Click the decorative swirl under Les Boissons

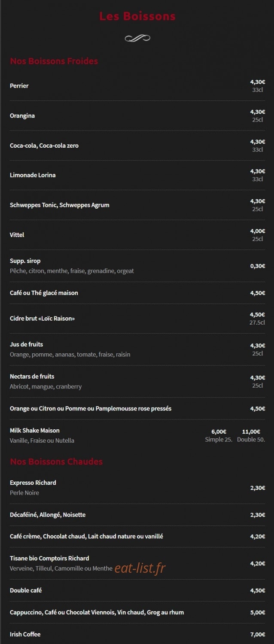(137, 38)
